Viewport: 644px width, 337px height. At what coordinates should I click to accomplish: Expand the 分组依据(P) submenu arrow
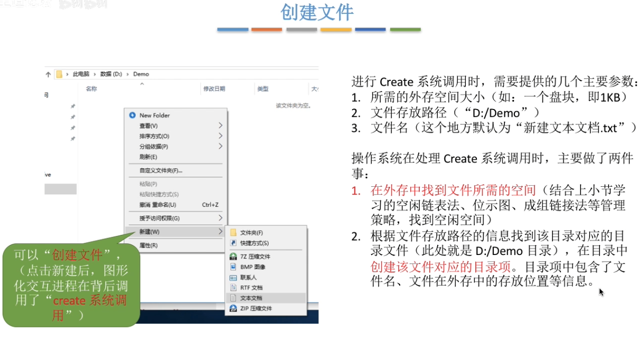click(220, 146)
